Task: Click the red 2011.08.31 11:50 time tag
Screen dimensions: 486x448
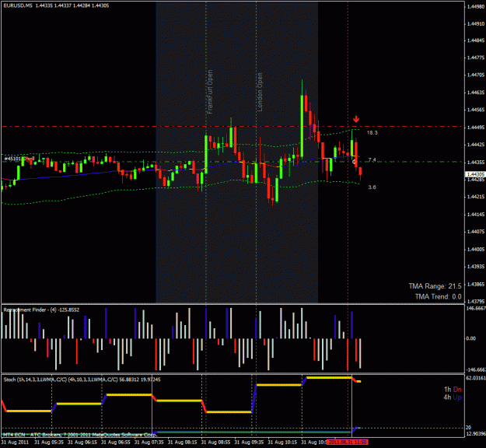Action: (347, 442)
